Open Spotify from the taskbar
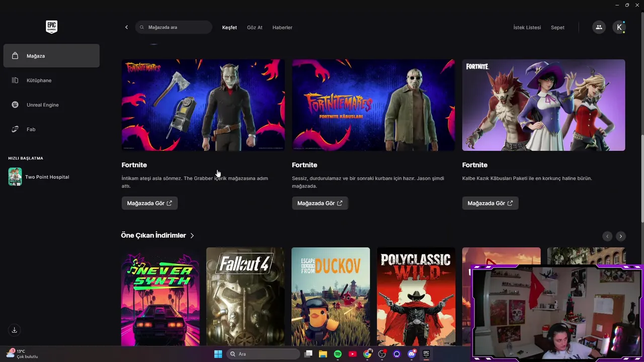 (338, 354)
